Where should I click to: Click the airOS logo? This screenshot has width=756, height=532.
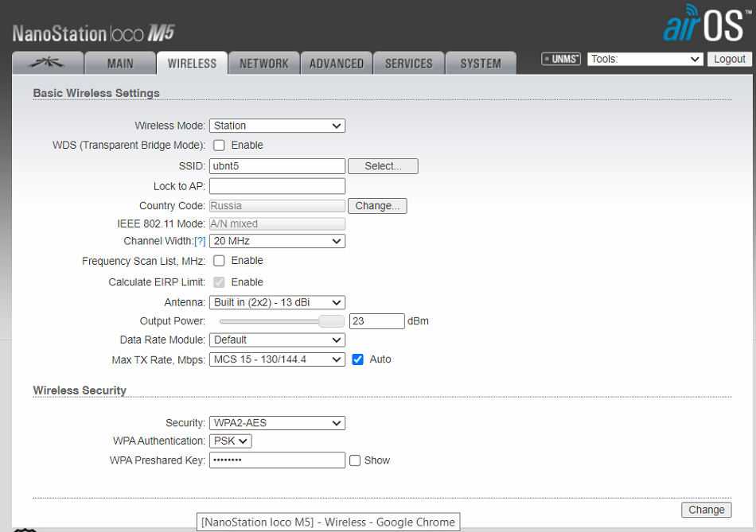[707, 23]
